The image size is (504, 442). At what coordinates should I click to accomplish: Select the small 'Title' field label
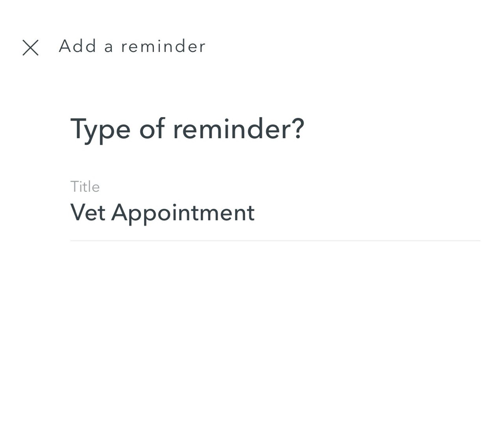click(85, 187)
